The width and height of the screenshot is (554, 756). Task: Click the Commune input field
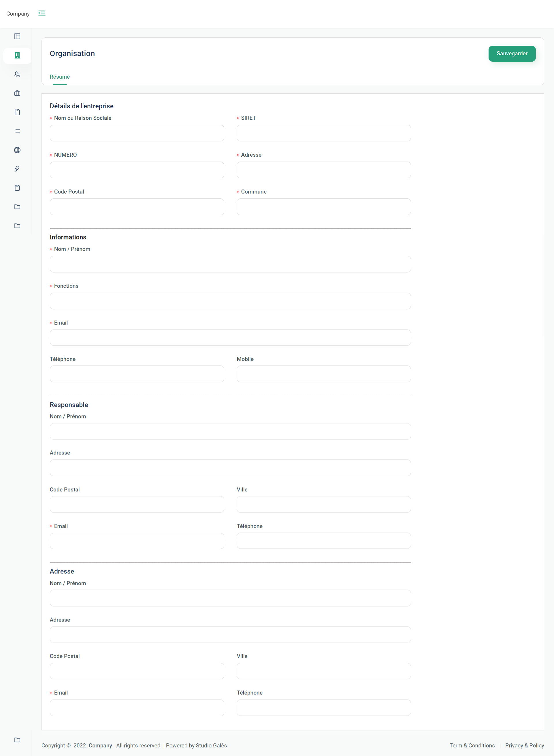[323, 207]
